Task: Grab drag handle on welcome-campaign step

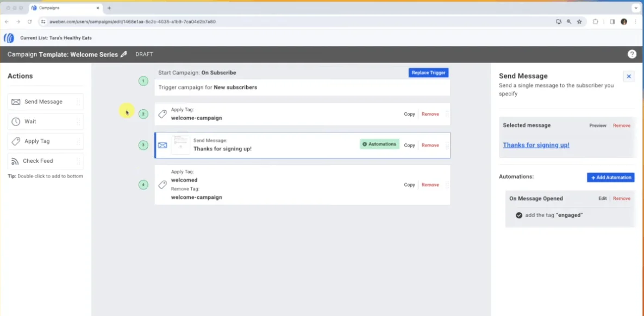Action: point(447,114)
